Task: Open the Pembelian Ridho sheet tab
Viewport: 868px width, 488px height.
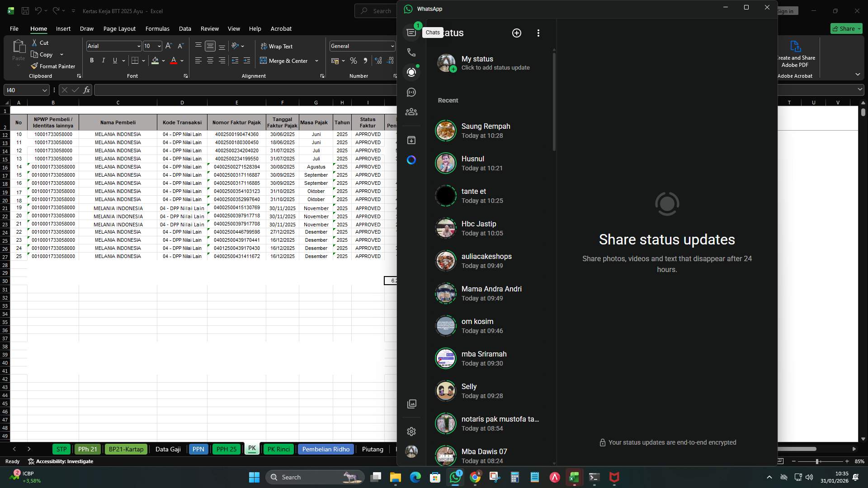Action: [x=325, y=449]
